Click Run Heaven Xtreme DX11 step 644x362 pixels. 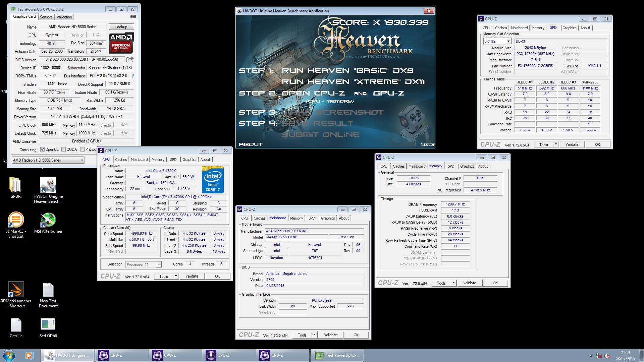pos(353,82)
